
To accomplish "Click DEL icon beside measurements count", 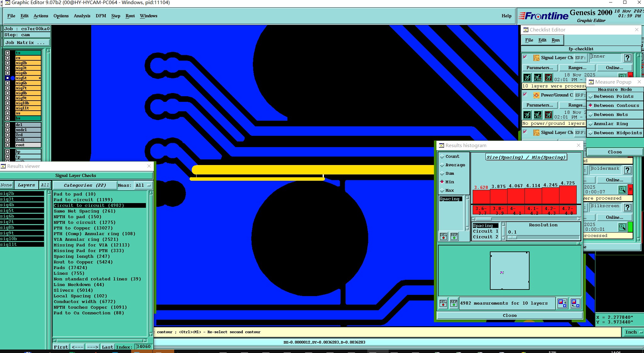I will [x=443, y=303].
